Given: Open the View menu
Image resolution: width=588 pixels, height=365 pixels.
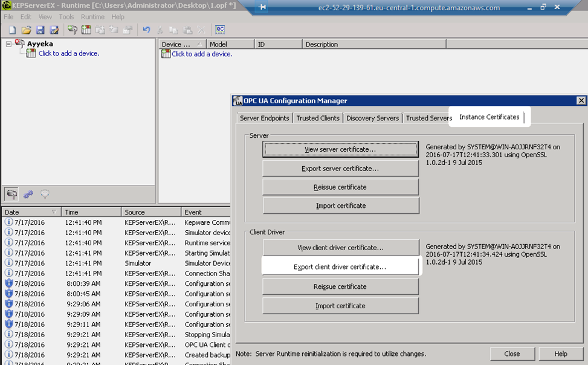Looking at the screenshot, I should 45,17.
